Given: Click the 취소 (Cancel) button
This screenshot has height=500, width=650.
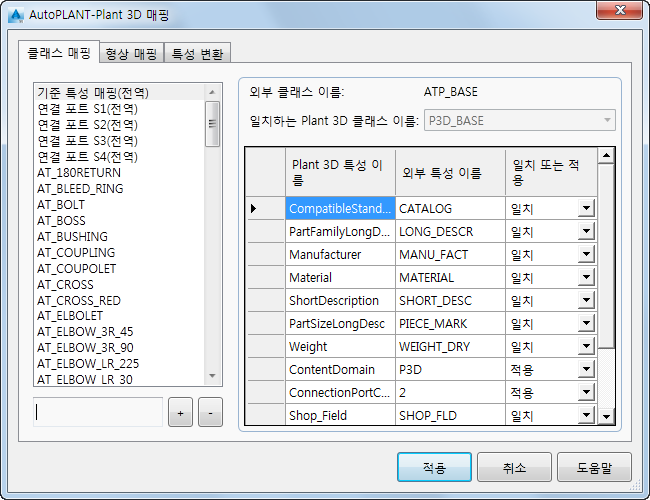Looking at the screenshot, I should (x=514, y=467).
